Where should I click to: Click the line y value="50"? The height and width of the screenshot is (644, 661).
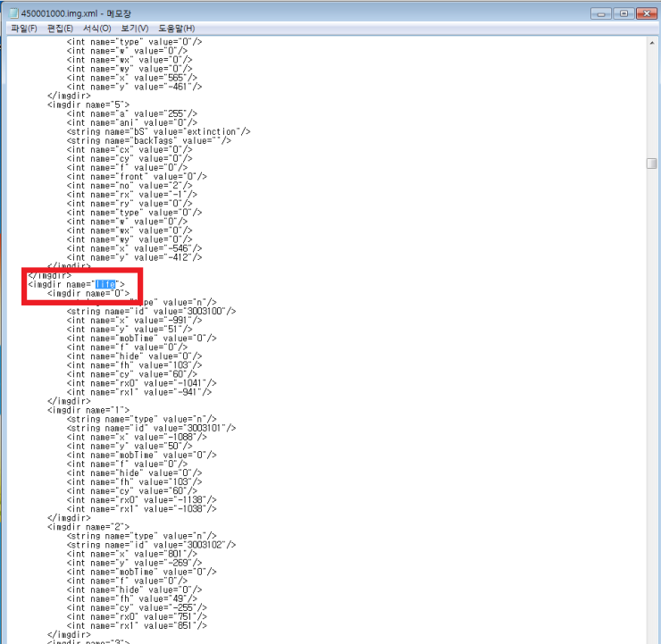130,447
